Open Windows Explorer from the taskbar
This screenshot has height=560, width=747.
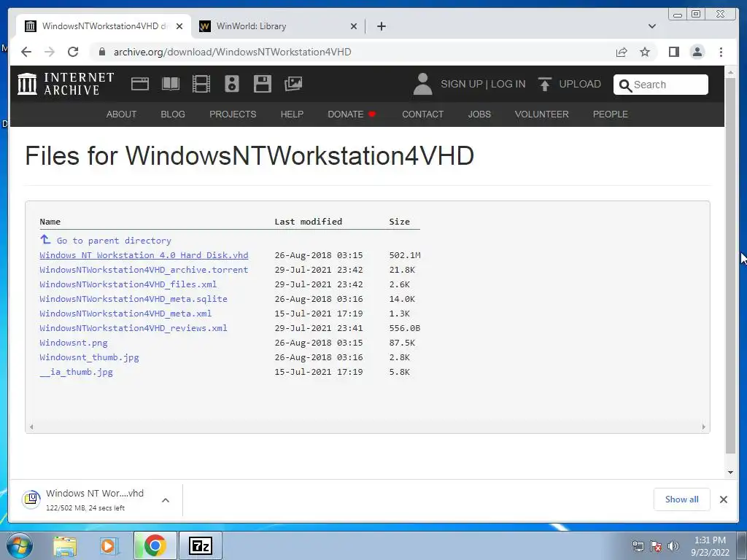(x=65, y=545)
